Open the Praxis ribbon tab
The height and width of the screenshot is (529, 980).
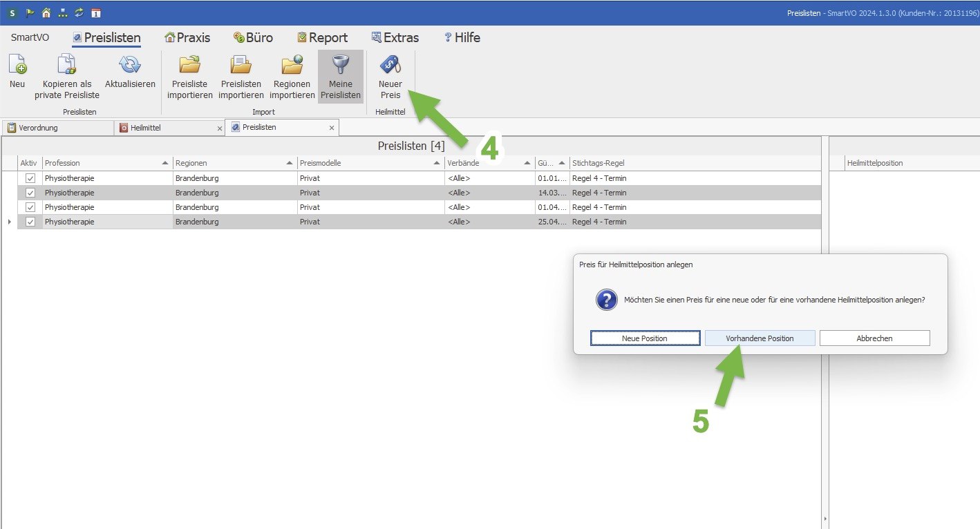(187, 38)
